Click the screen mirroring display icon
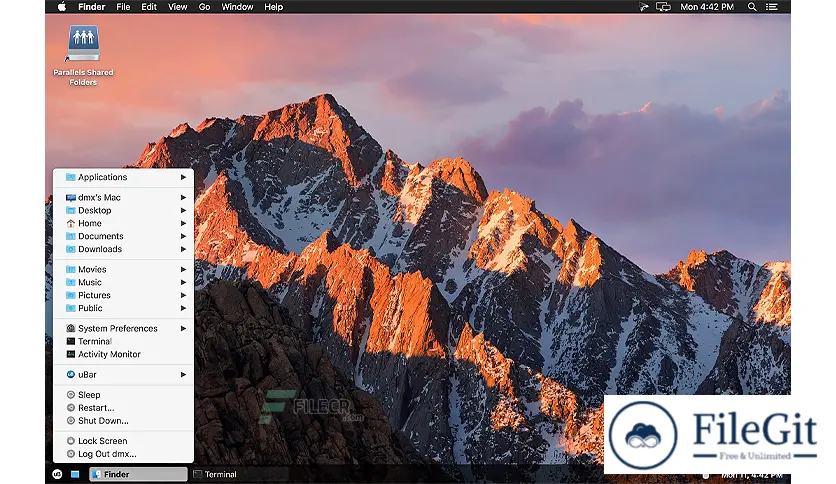The width and height of the screenshot is (836, 484). [662, 7]
